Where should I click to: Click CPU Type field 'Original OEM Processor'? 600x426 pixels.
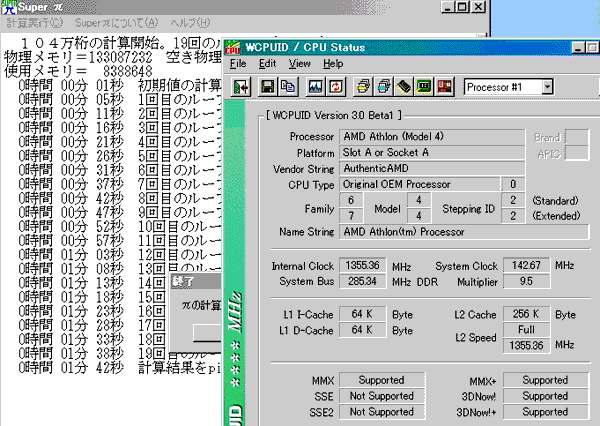[x=420, y=184]
